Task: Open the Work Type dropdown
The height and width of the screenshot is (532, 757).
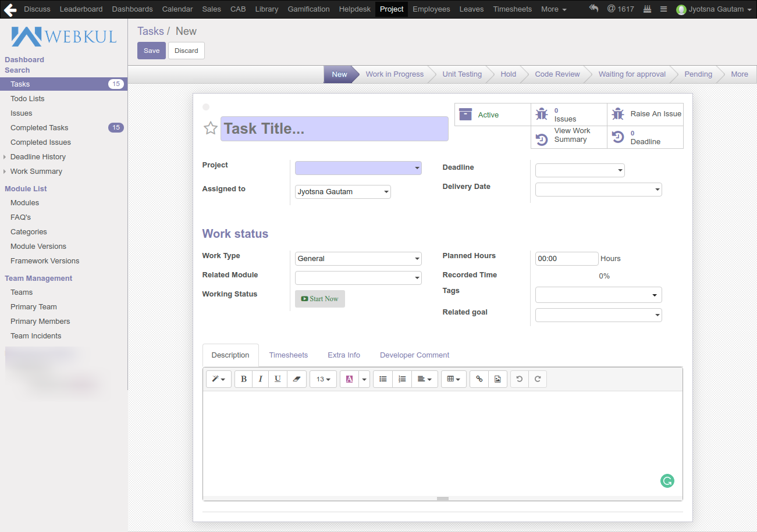Action: point(358,259)
